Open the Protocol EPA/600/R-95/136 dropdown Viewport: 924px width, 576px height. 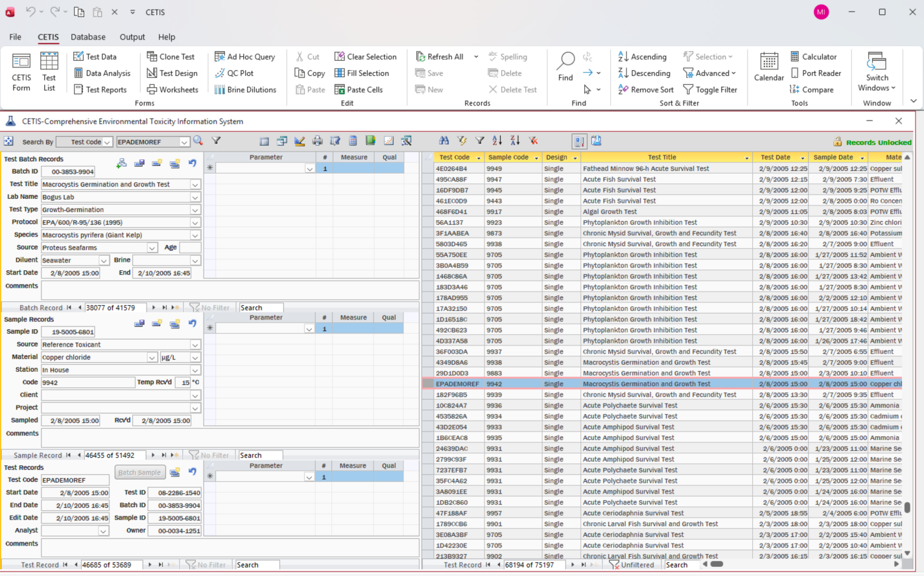195,222
